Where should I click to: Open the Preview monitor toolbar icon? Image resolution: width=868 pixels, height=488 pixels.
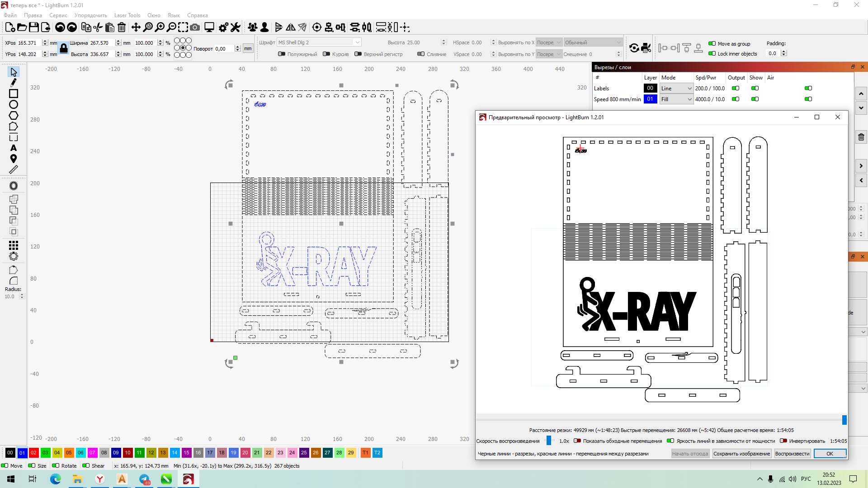(x=209, y=28)
